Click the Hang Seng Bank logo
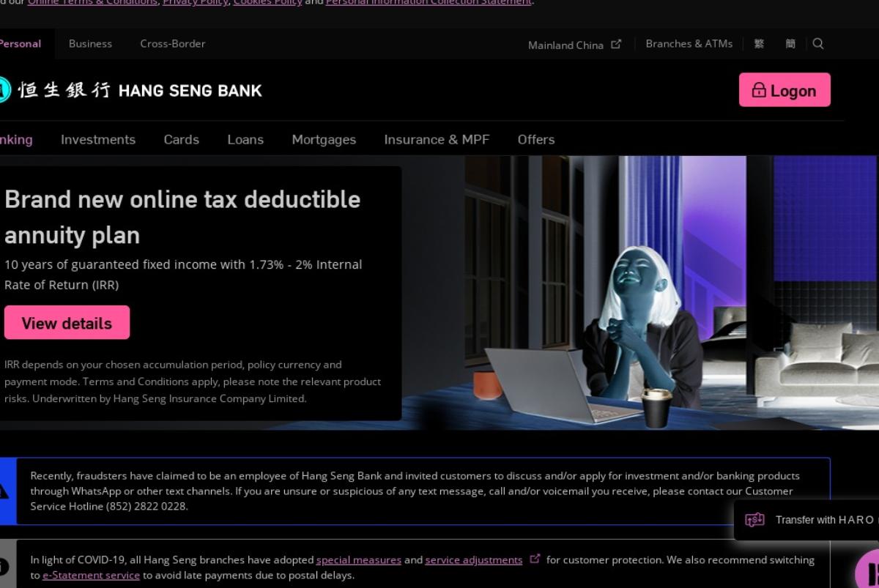The image size is (879, 588). pos(130,90)
